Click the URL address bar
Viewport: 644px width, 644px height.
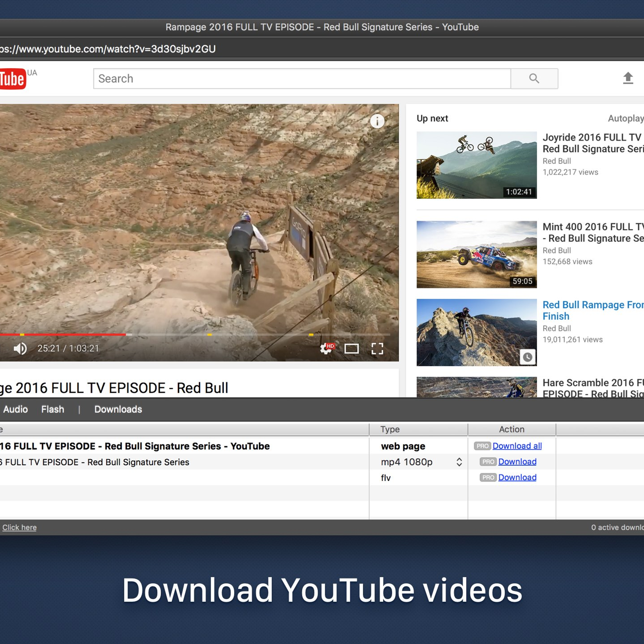click(x=322, y=49)
